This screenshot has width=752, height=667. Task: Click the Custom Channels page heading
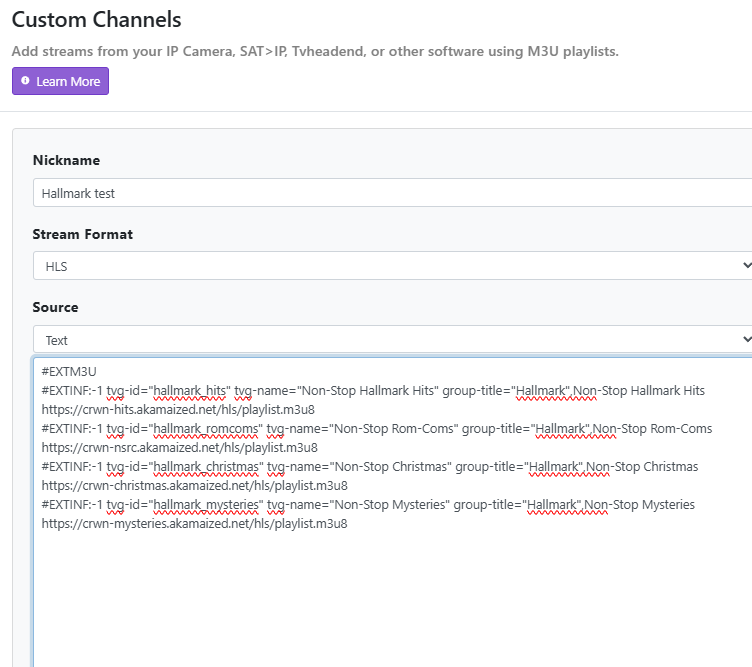coord(97,19)
